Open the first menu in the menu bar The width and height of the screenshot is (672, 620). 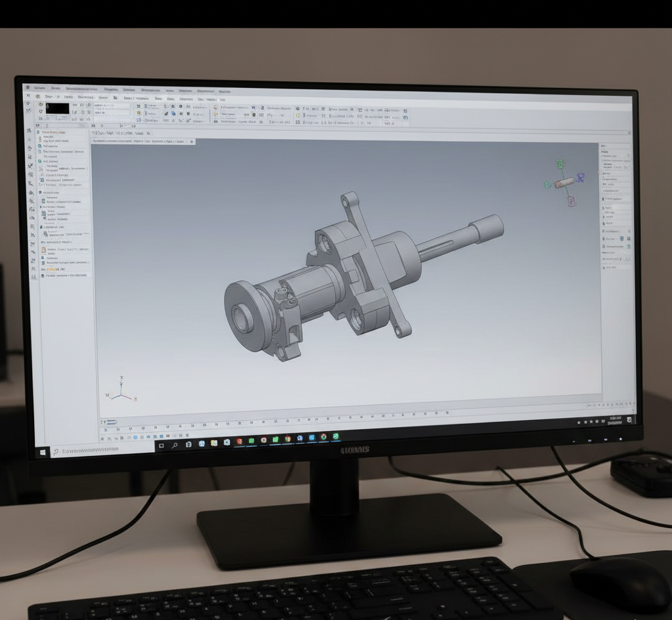pyautogui.click(x=39, y=88)
